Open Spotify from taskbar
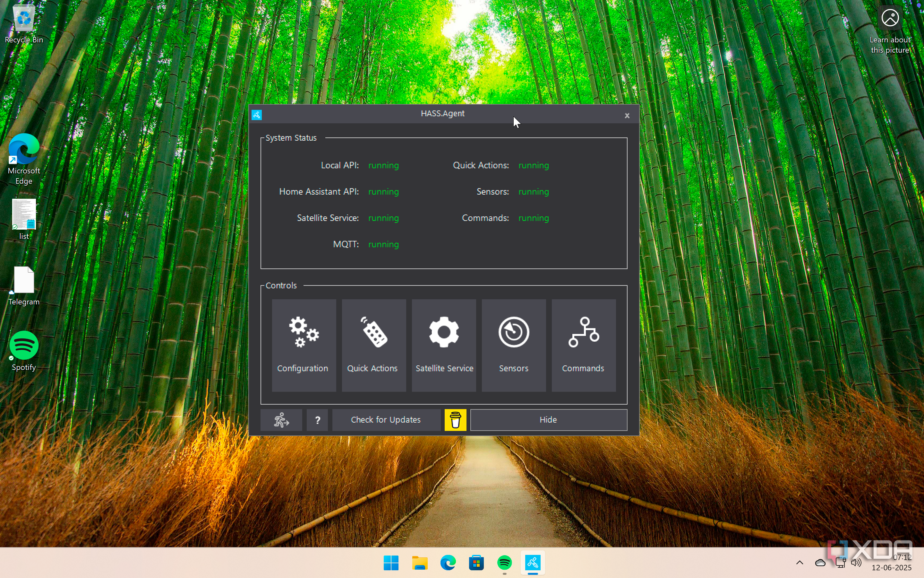924x578 pixels. pyautogui.click(x=504, y=562)
